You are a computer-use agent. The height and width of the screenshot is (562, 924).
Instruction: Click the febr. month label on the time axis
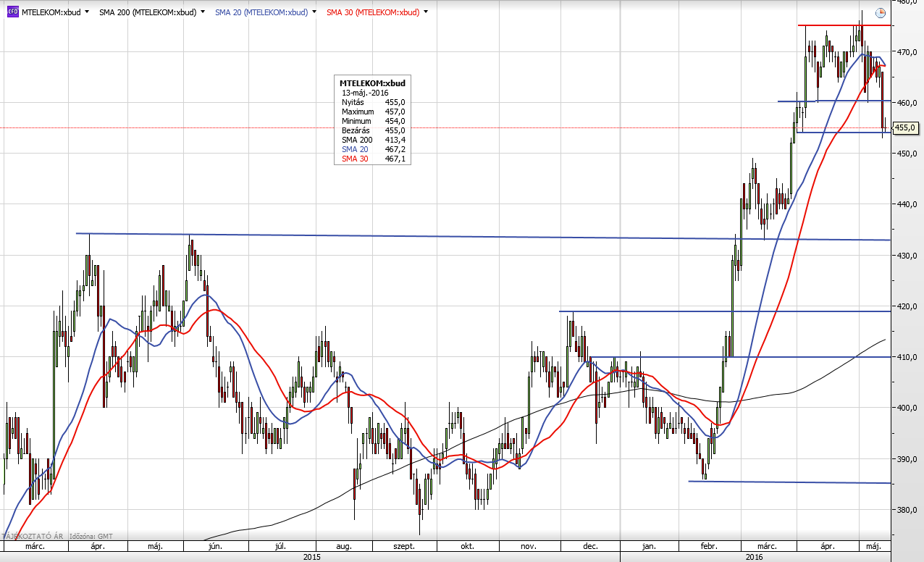point(708,547)
